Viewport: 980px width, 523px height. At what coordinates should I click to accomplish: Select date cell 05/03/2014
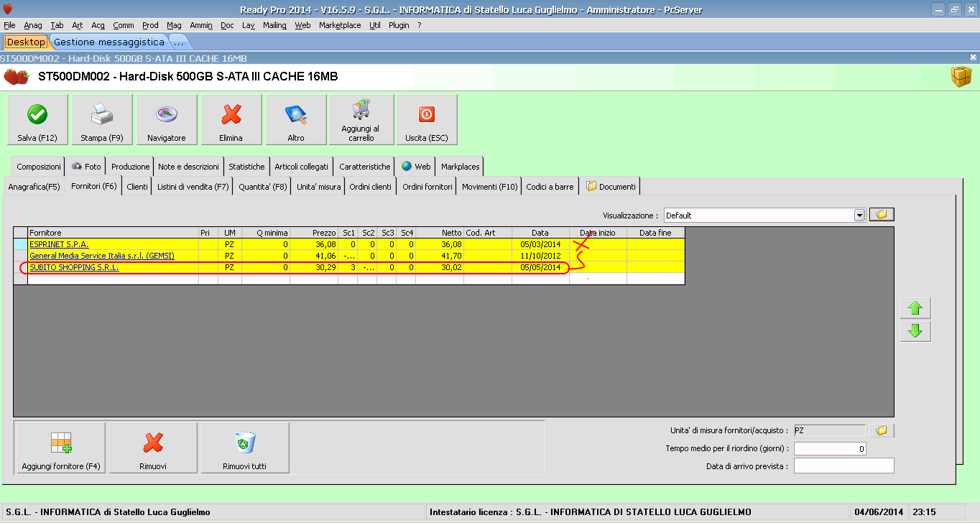pos(540,244)
